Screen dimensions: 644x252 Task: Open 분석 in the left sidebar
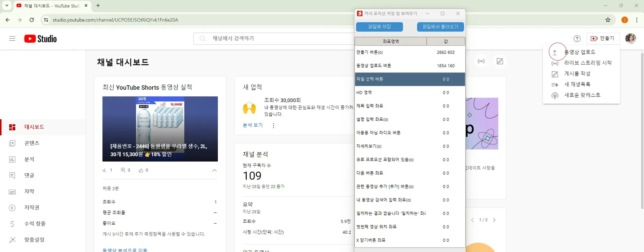tap(43, 159)
